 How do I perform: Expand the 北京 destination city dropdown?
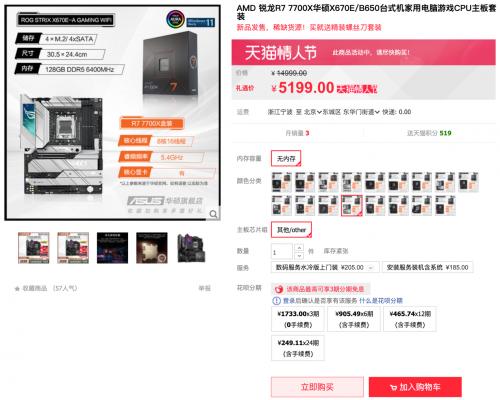click(312, 112)
